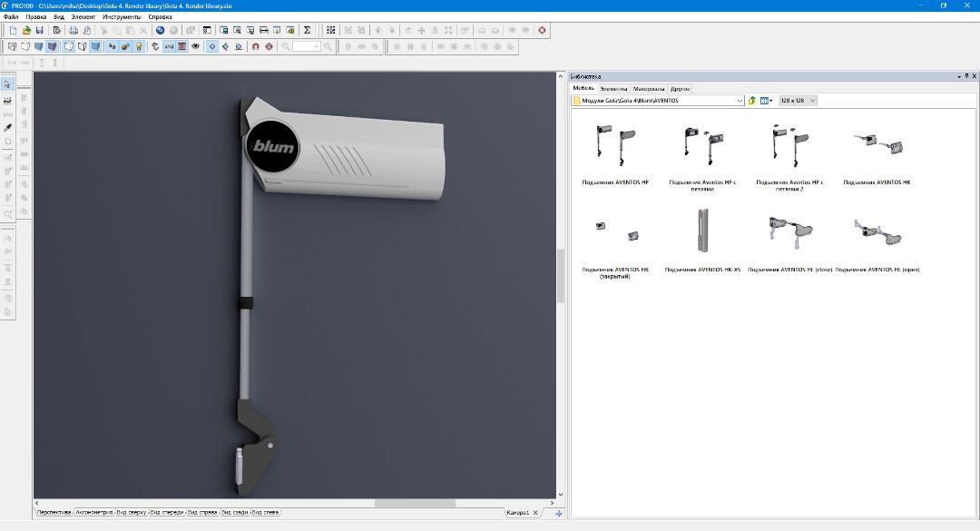
Task: Click the light bulb lighting icon
Action: click(139, 46)
